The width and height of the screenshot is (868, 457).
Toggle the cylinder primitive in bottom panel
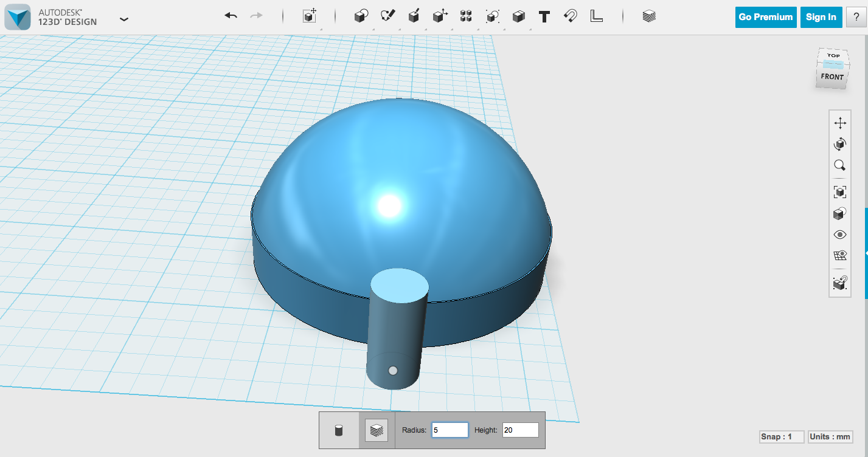[339, 430]
